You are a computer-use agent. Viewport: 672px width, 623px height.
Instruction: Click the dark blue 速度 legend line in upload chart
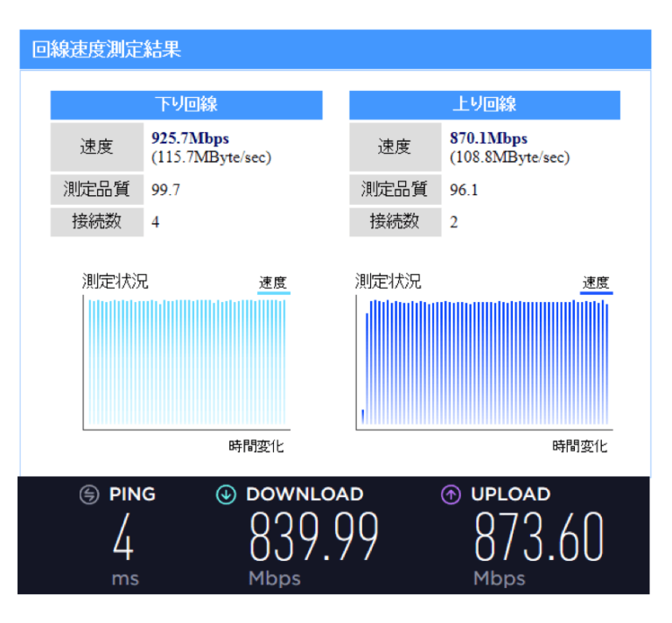[x=596, y=294]
